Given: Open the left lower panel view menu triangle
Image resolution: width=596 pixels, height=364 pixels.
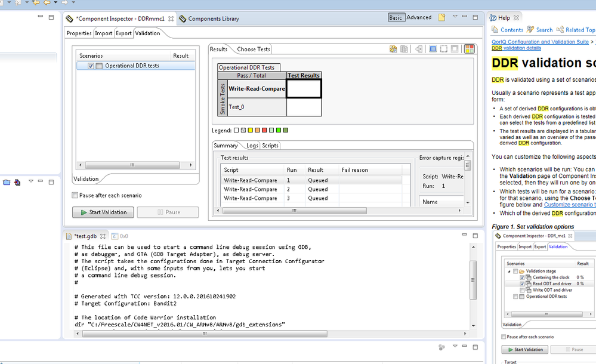Looking at the screenshot, I should click(31, 181).
